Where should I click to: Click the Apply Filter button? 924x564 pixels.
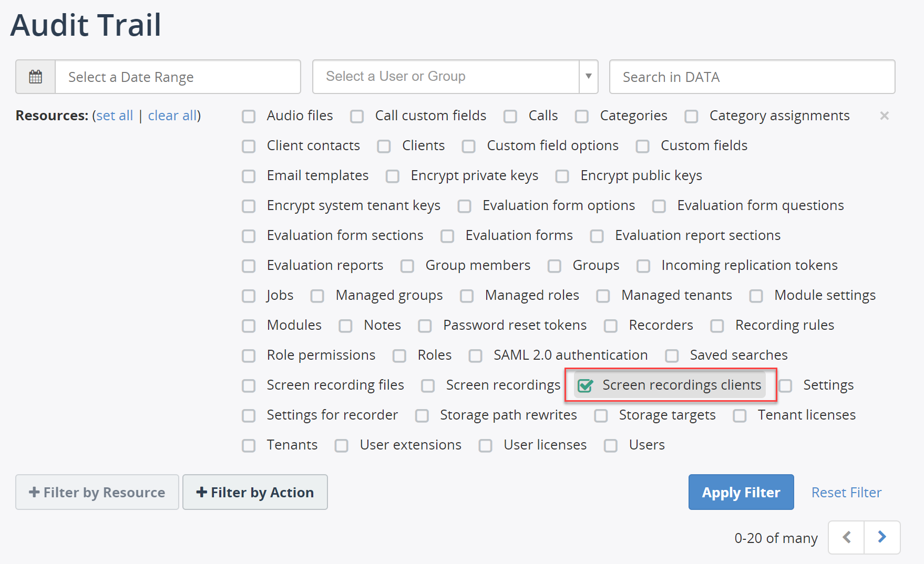pos(741,492)
